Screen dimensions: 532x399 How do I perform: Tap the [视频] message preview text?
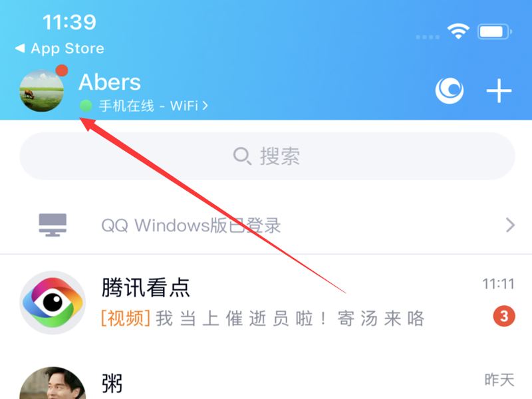pyautogui.click(x=126, y=319)
